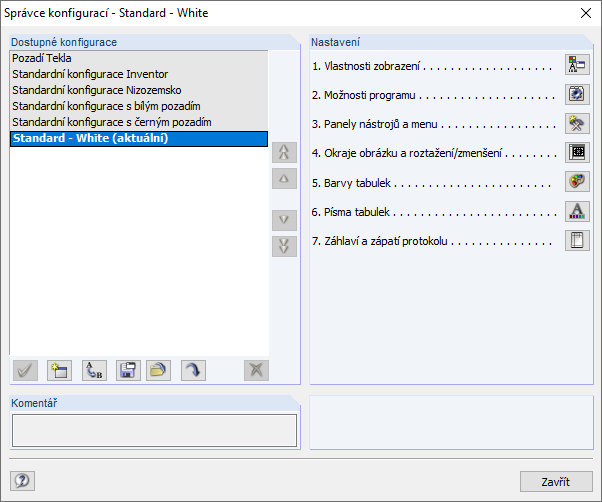Open program options (Možnosti programu) icon
The height and width of the screenshot is (502, 602).
pos(577,94)
